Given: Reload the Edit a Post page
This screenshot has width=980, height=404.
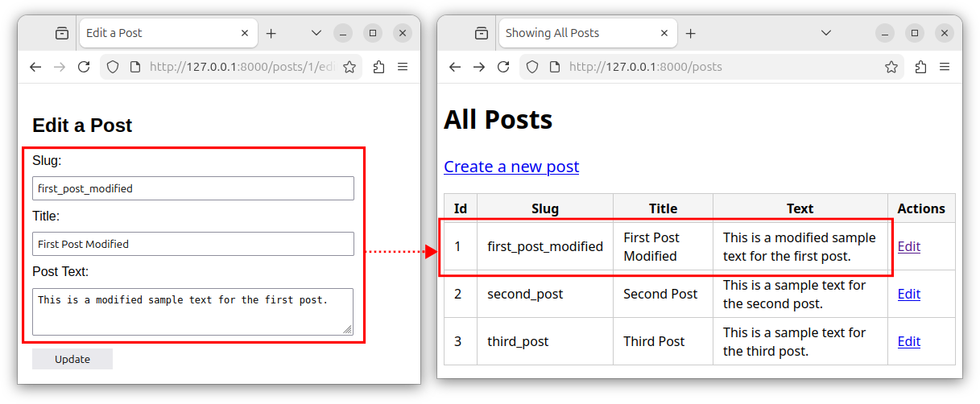Looking at the screenshot, I should (84, 67).
